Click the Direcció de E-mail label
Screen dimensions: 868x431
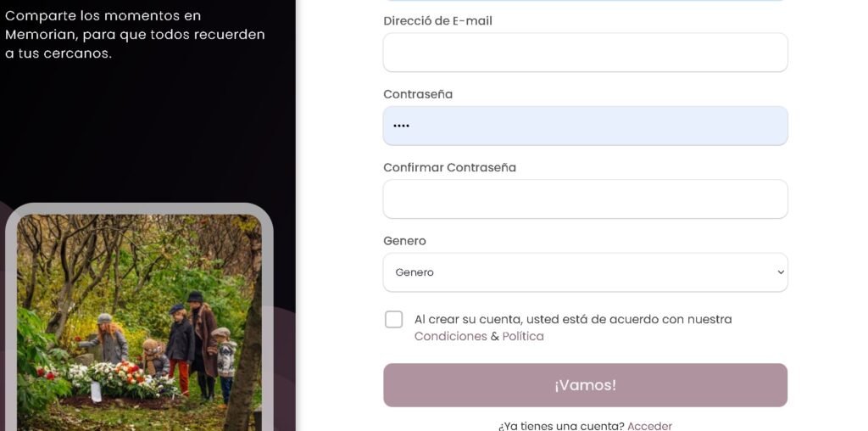click(437, 21)
